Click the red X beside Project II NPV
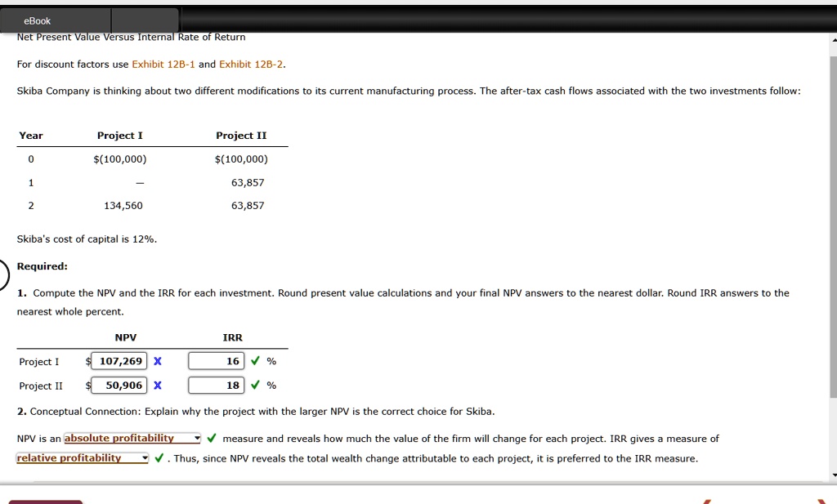Viewport: 837px width, 504px height. click(157, 385)
